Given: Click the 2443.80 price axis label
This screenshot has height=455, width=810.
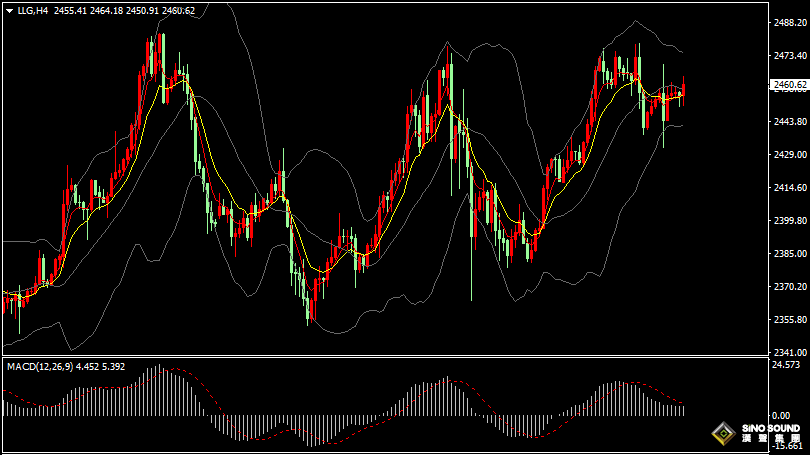Looking at the screenshot, I should point(788,122).
